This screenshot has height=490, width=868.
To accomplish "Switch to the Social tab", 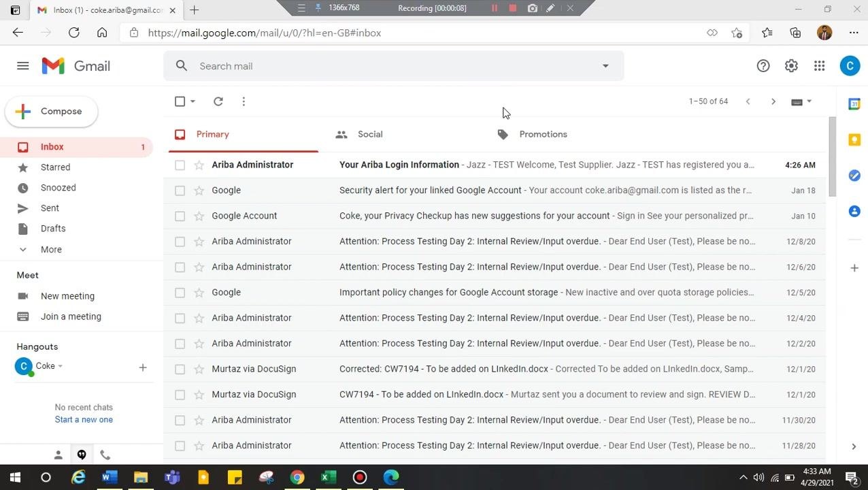I will coord(370,134).
